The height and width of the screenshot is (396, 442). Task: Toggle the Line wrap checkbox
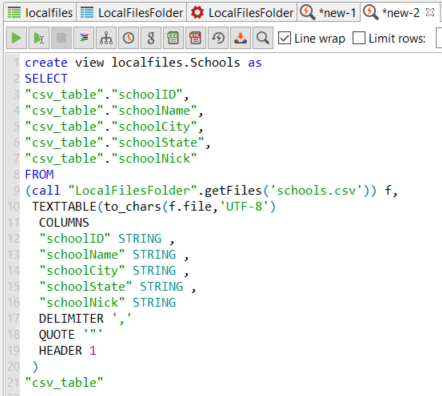click(284, 38)
